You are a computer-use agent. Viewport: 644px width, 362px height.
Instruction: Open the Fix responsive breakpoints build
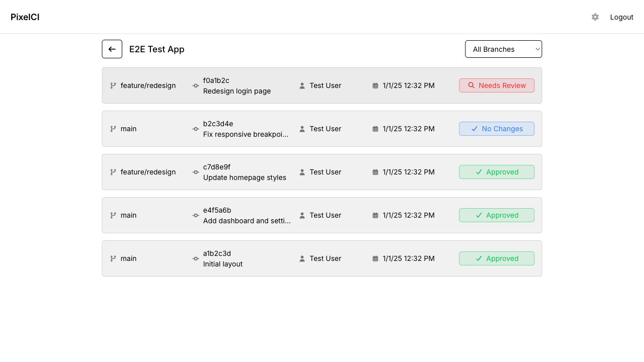point(246,134)
